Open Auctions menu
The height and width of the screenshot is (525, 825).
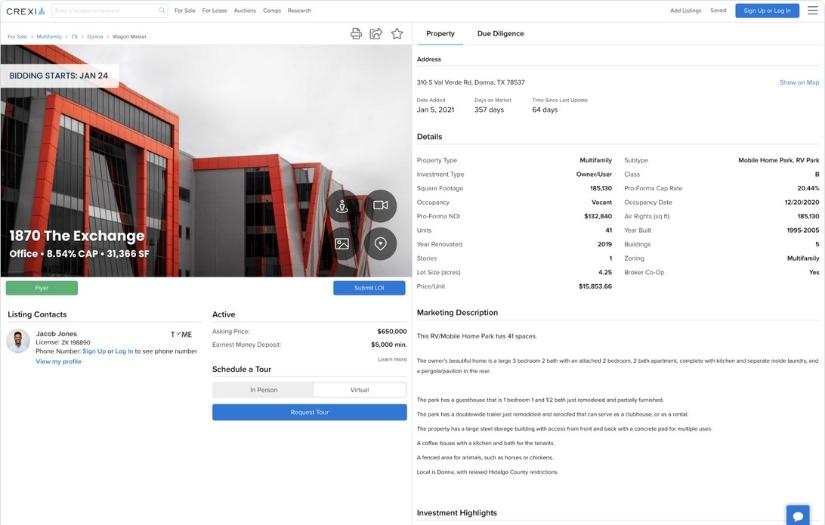pyautogui.click(x=245, y=11)
